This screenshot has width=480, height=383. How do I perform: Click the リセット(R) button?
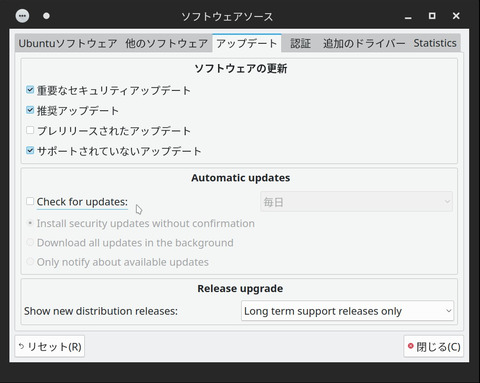coord(50,347)
